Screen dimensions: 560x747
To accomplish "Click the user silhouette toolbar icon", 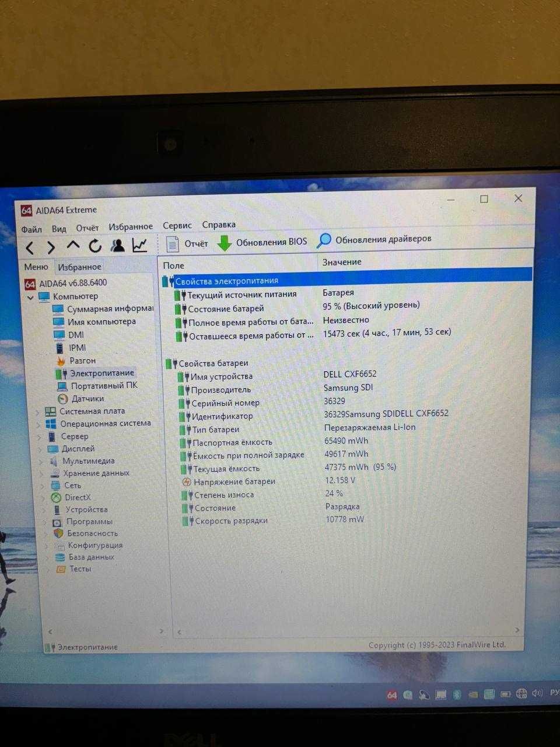I will click(x=118, y=245).
